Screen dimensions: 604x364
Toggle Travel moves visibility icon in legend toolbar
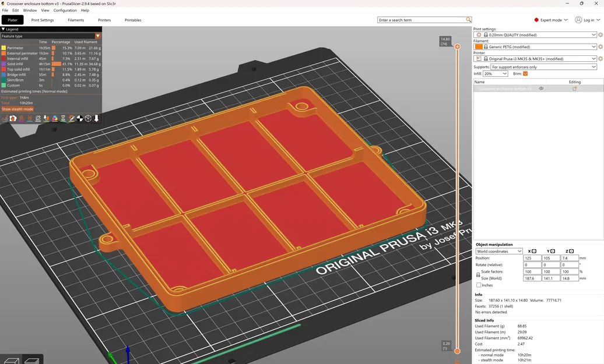(x=5, y=118)
